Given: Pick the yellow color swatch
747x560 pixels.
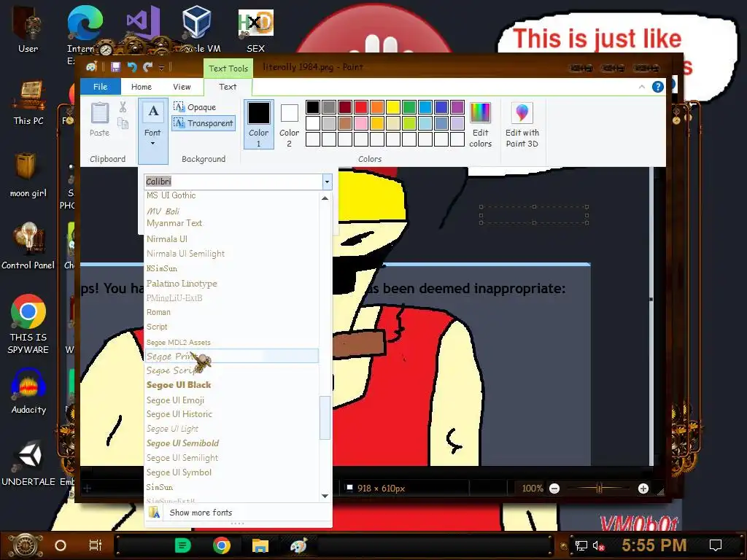Looking at the screenshot, I should [393, 107].
